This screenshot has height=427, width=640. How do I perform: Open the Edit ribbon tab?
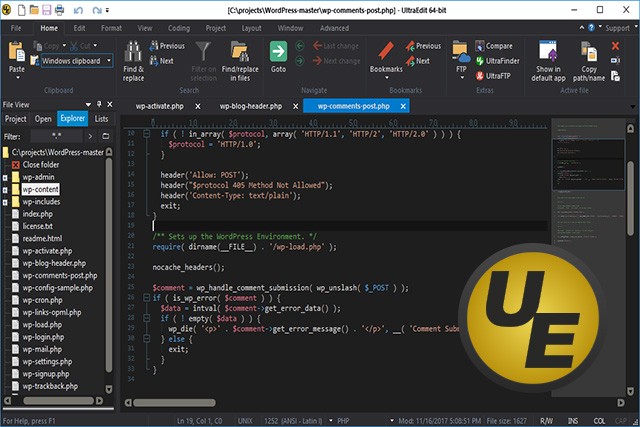[x=79, y=28]
